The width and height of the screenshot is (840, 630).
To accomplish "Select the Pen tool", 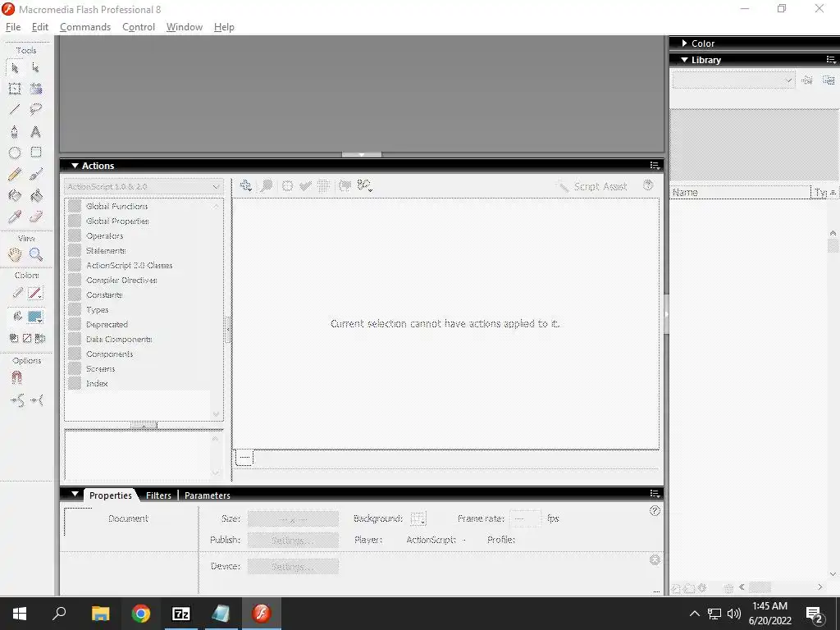I will [15, 132].
